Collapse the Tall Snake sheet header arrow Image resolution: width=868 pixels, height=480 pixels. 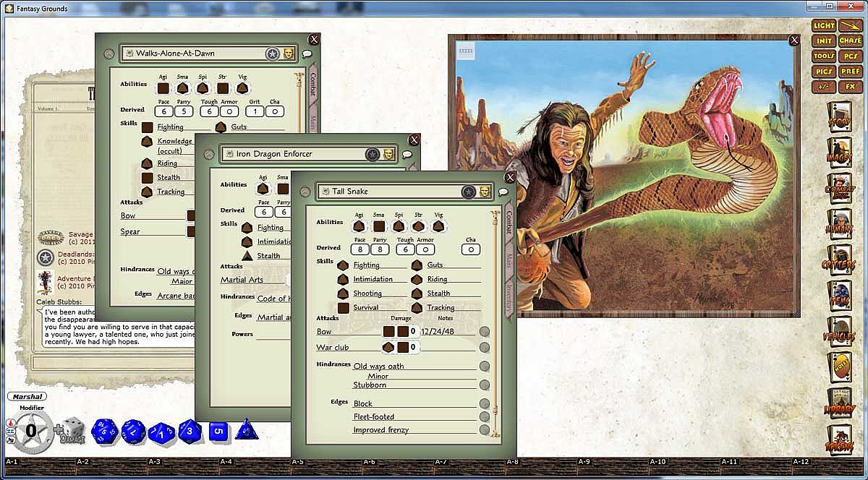(x=305, y=192)
